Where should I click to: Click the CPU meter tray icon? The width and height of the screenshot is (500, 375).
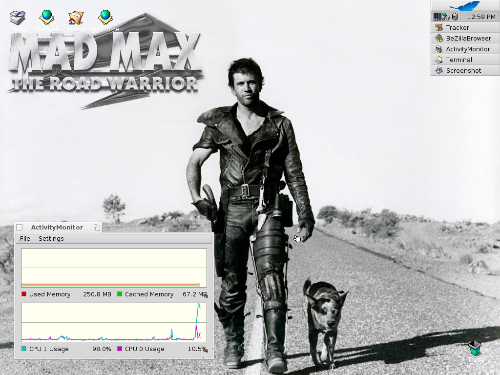[x=437, y=17]
